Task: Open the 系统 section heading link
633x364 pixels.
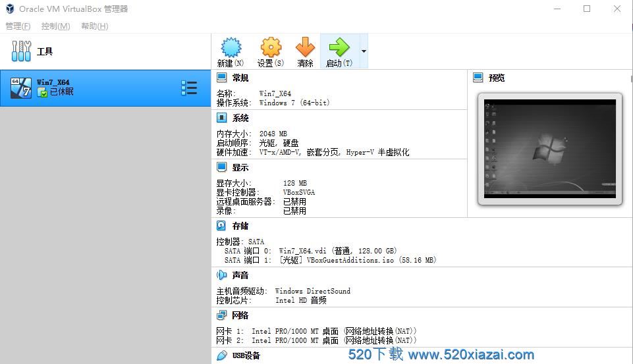Action: (x=240, y=118)
